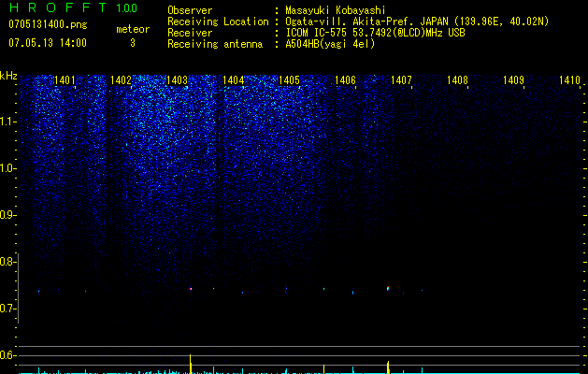
Task: Click the 'Observer' field label
Action: (x=190, y=10)
